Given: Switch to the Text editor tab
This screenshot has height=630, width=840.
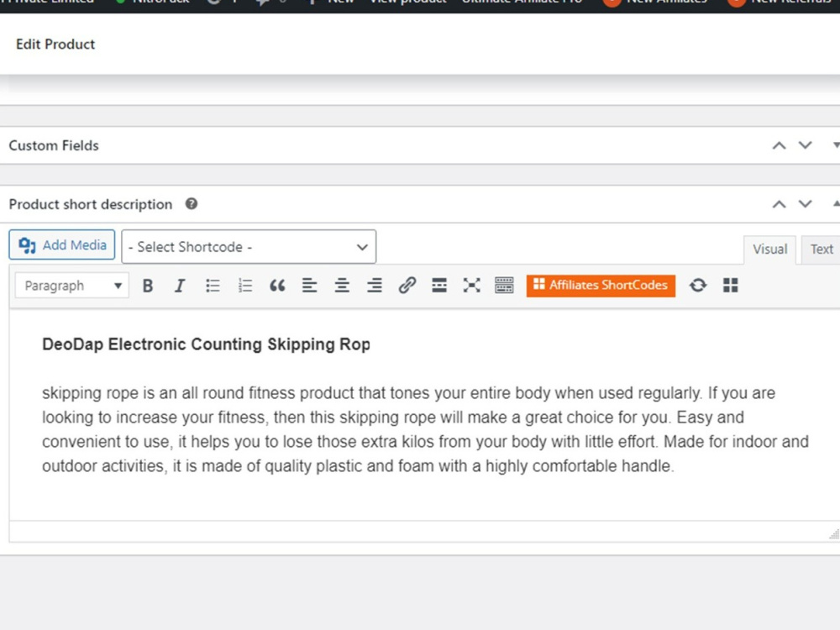Looking at the screenshot, I should (822, 249).
